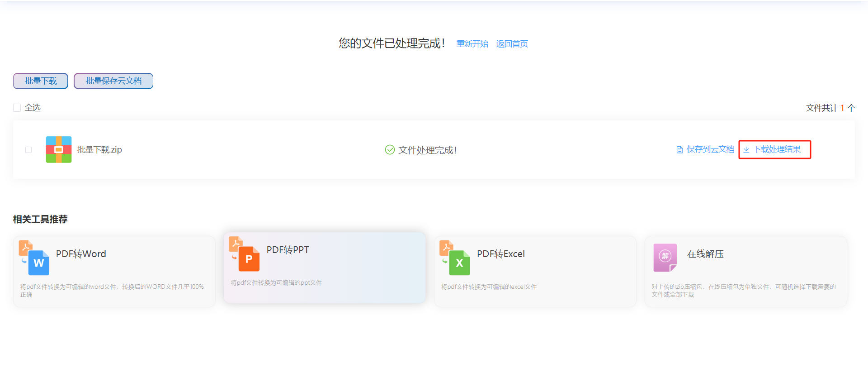Click the PDF to PPT icon
This screenshot has height=392, width=868.
click(x=245, y=254)
